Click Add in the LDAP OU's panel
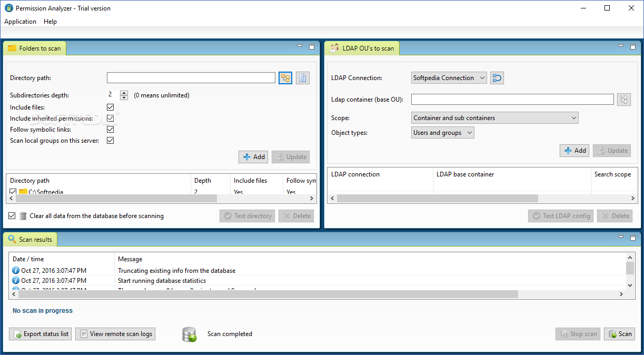Screen dimensions: 644x355 coord(574,151)
